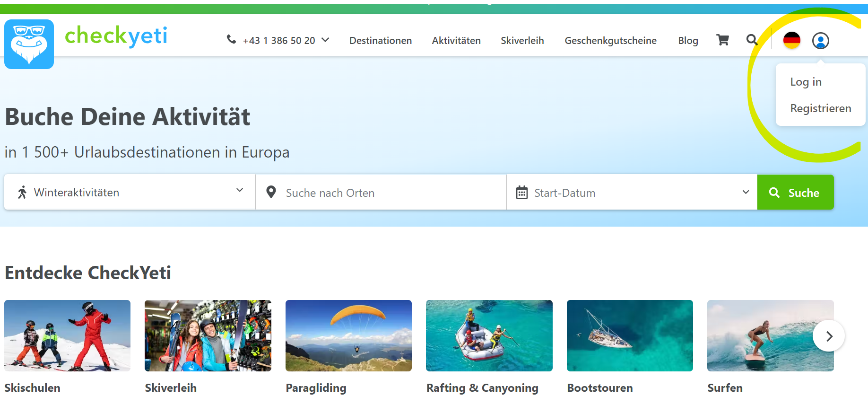Screen dimensions: 868x405
Task: Click the Paragliding label
Action: pyautogui.click(x=316, y=388)
